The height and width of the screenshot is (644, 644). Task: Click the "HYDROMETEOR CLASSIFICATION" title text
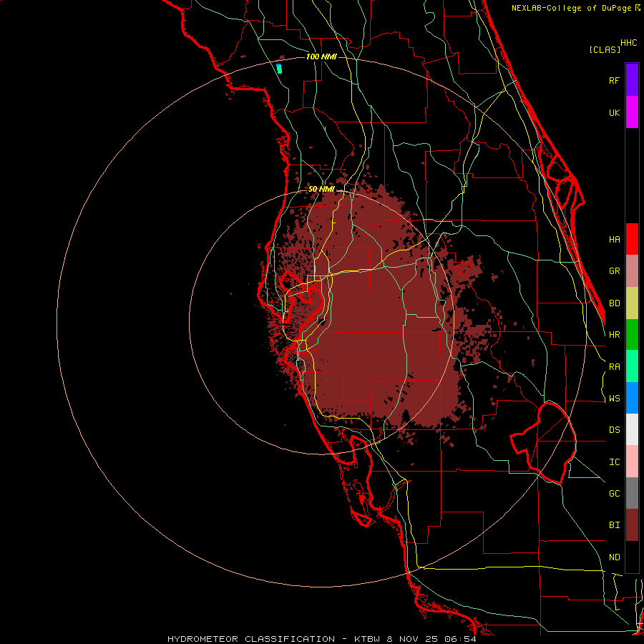point(251,639)
